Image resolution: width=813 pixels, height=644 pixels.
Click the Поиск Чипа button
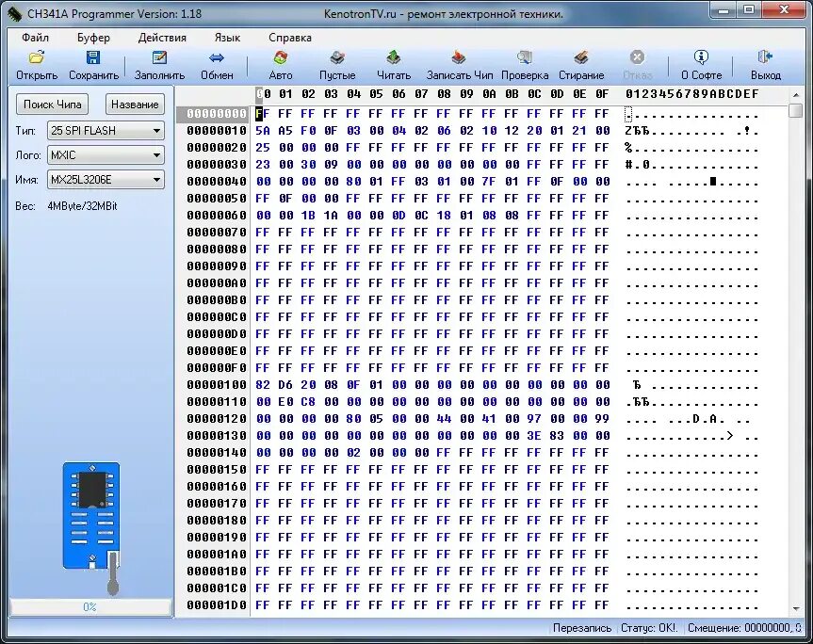52,105
